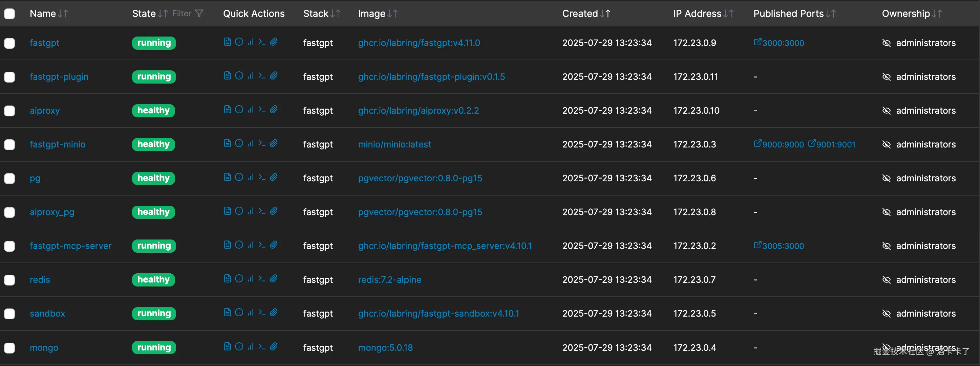Inspect the aiproxy container
This screenshot has height=366, width=980.
[x=239, y=110]
